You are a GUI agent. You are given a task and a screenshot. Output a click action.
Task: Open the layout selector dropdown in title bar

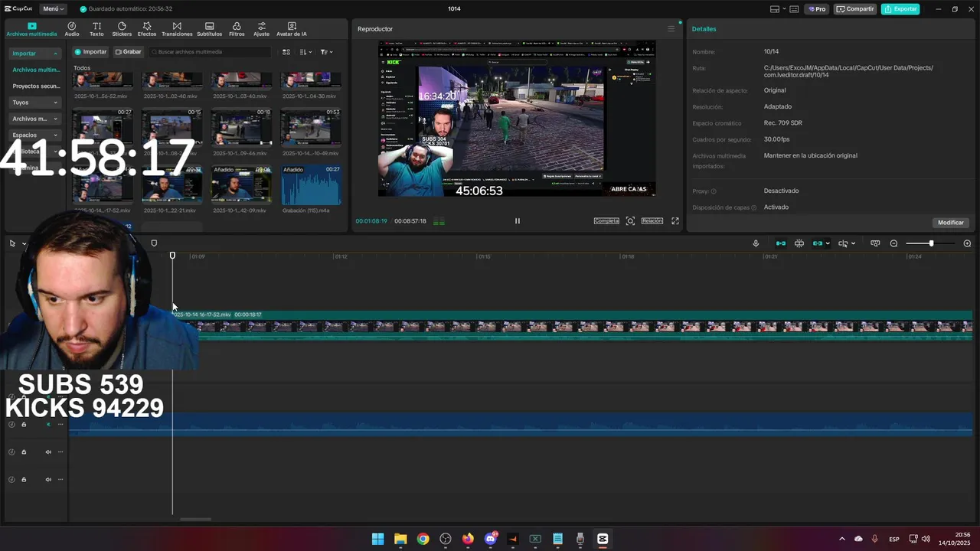(777, 9)
